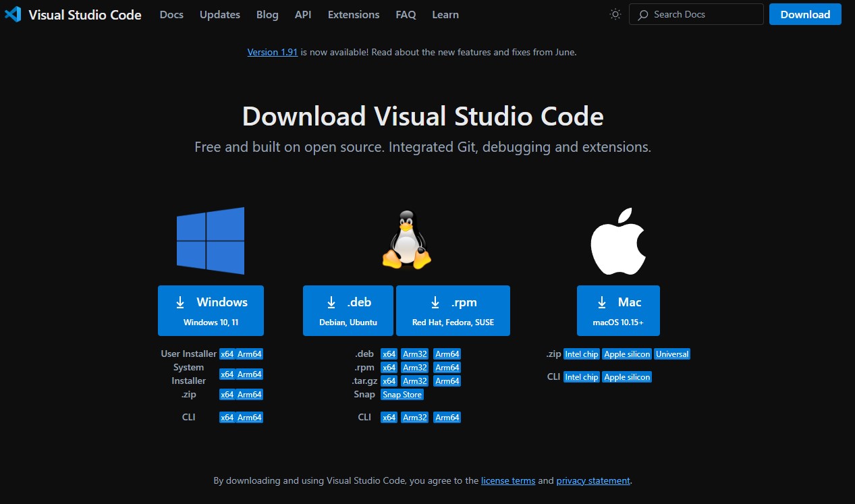Toggle the light/dark theme sun icon
Screen dimensions: 855x504
coord(615,14)
